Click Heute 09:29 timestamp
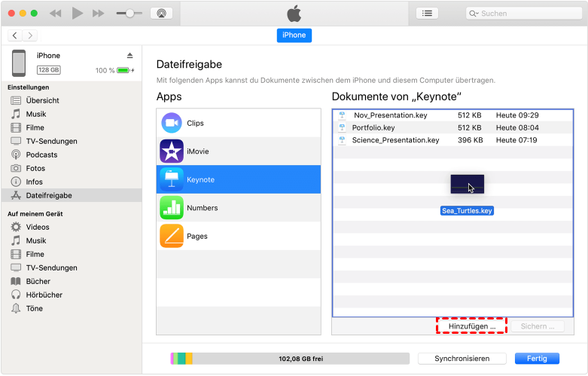This screenshot has height=376, width=588. point(517,115)
